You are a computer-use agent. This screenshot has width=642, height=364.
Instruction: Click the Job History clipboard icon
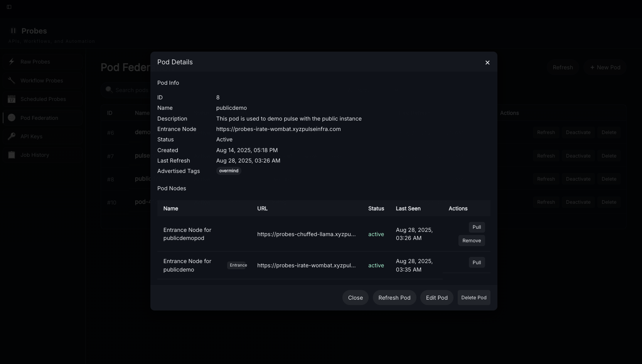pos(12,155)
